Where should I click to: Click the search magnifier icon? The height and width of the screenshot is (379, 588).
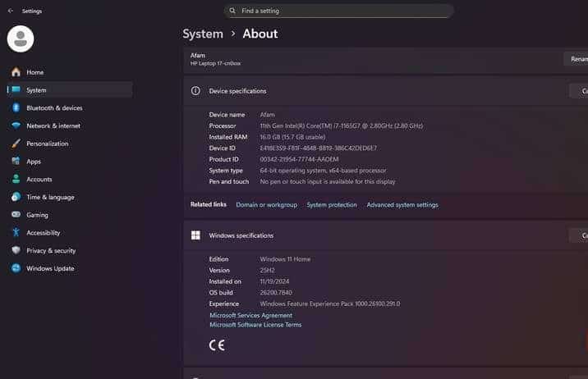click(232, 11)
